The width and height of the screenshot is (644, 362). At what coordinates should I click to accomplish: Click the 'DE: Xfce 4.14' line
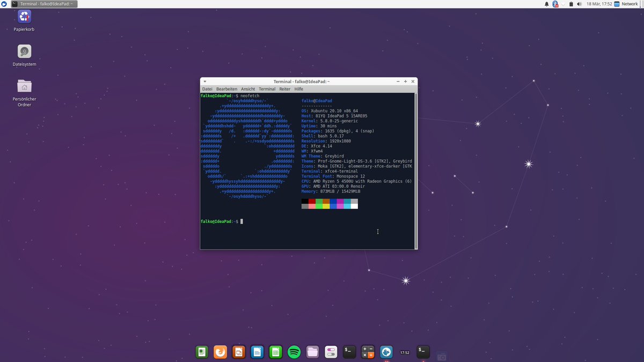(317, 146)
